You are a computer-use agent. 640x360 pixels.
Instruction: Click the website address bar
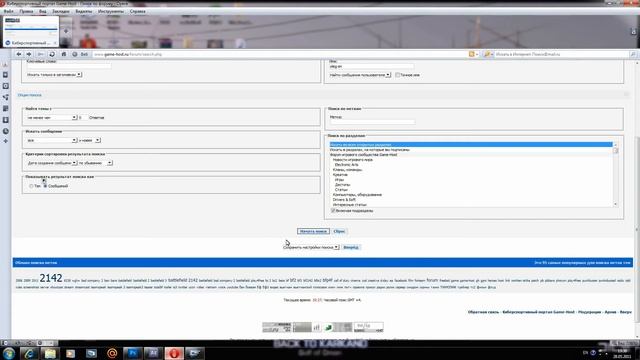point(279,54)
